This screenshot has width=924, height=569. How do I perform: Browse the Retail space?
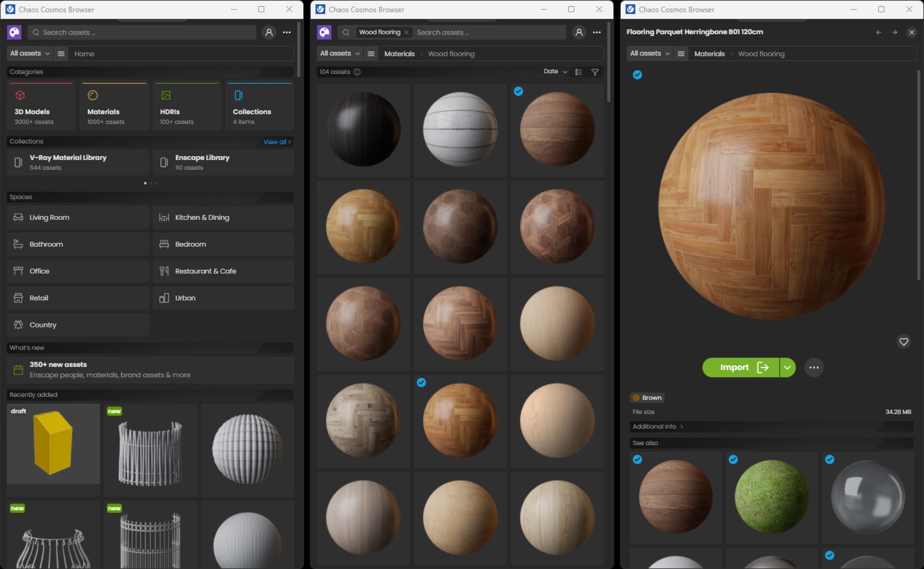77,298
